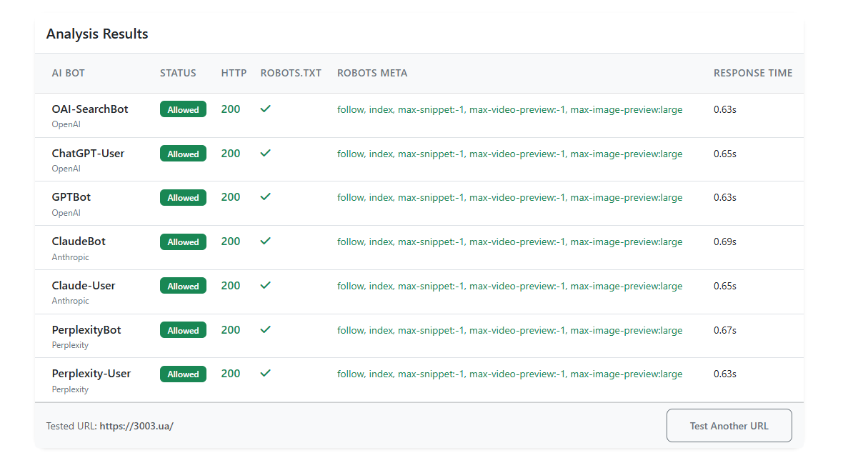This screenshot has height=468, width=868.
Task: Click the Allowed badge for ClaudeBot
Action: click(x=183, y=242)
